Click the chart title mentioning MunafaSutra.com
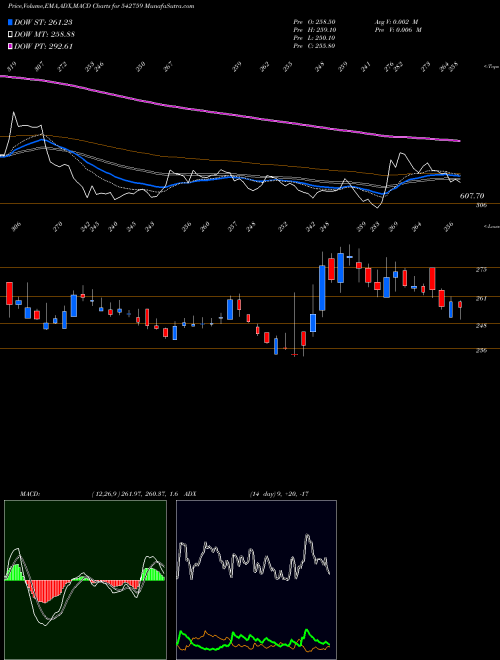 pos(101,7)
